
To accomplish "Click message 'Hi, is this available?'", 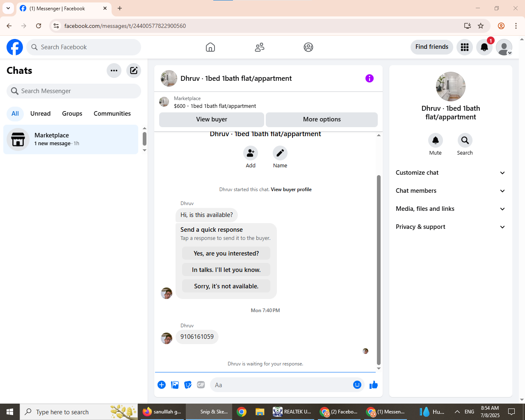I will pos(207,215).
